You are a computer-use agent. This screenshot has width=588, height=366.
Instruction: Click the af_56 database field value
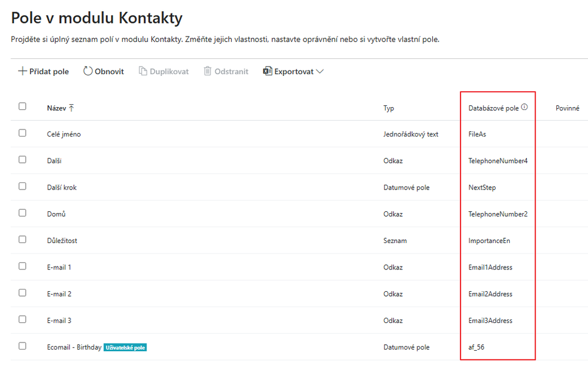click(x=476, y=347)
